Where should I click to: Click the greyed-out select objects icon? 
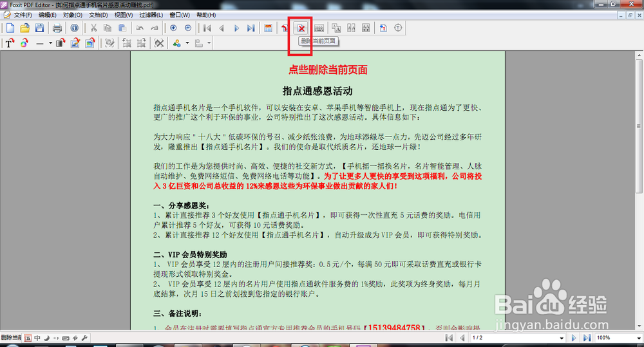[x=109, y=42]
